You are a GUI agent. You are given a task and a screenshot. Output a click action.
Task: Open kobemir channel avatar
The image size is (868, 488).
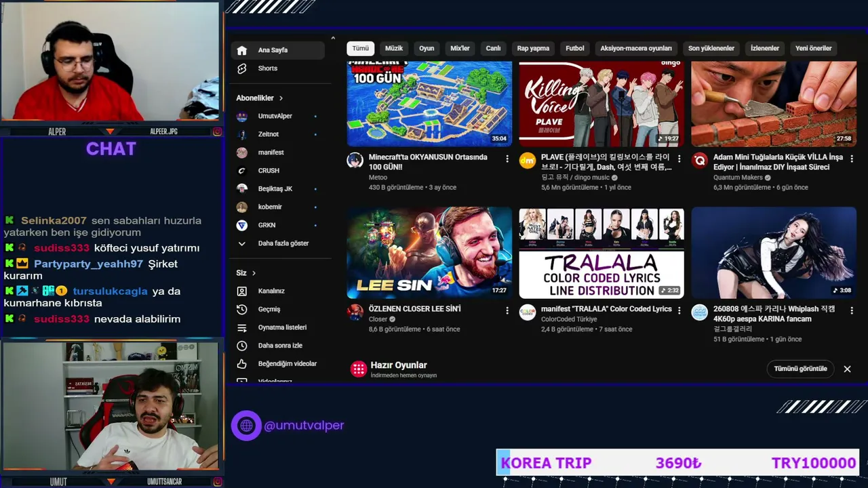coord(241,207)
